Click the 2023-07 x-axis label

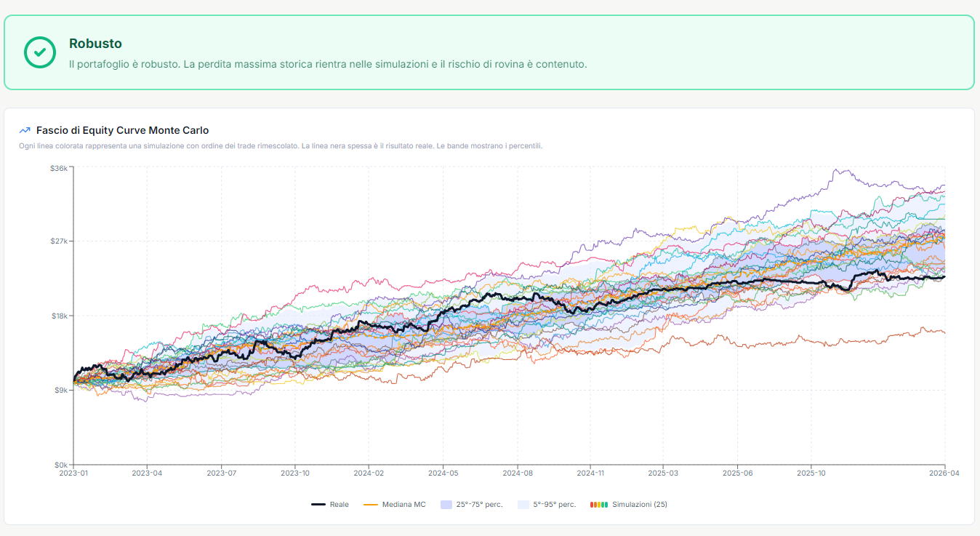point(221,473)
